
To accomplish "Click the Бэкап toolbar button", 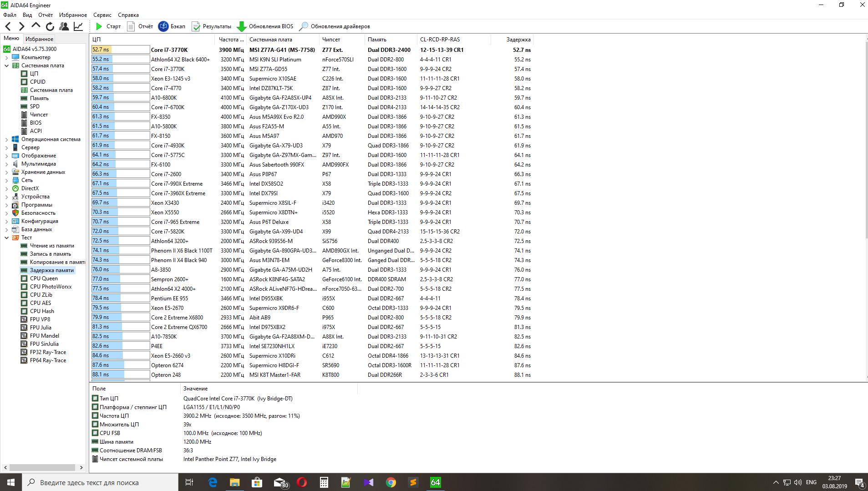I will tap(172, 26).
